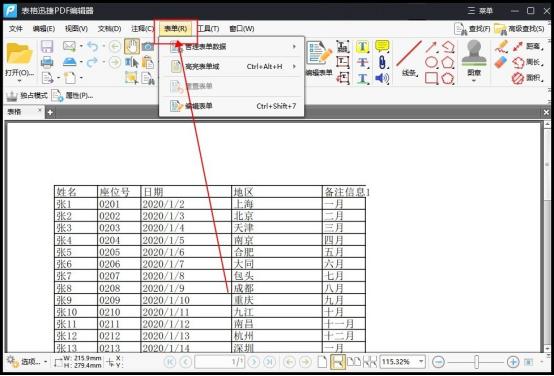554x376 pixels.
Task: Click the blue speaker sound icon
Action: [382, 78]
